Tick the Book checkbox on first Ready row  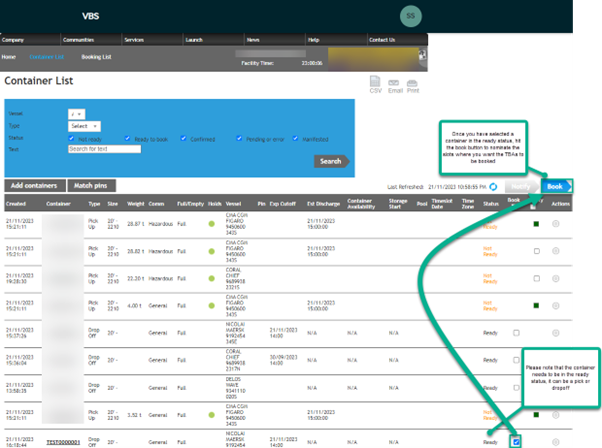516,333
